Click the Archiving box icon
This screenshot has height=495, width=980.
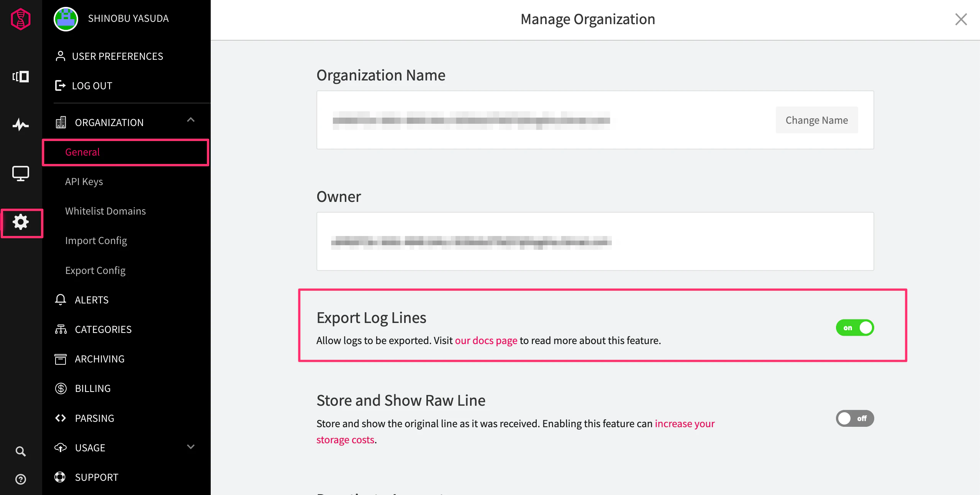61,359
